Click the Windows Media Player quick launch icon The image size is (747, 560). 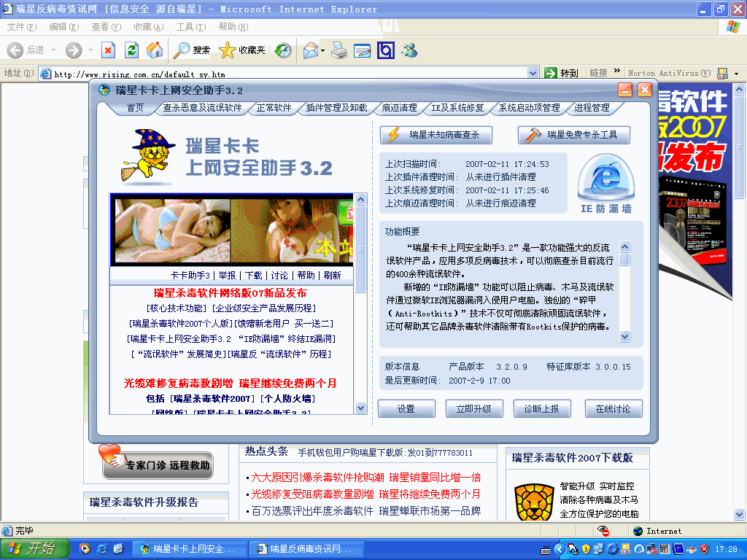pos(85,548)
